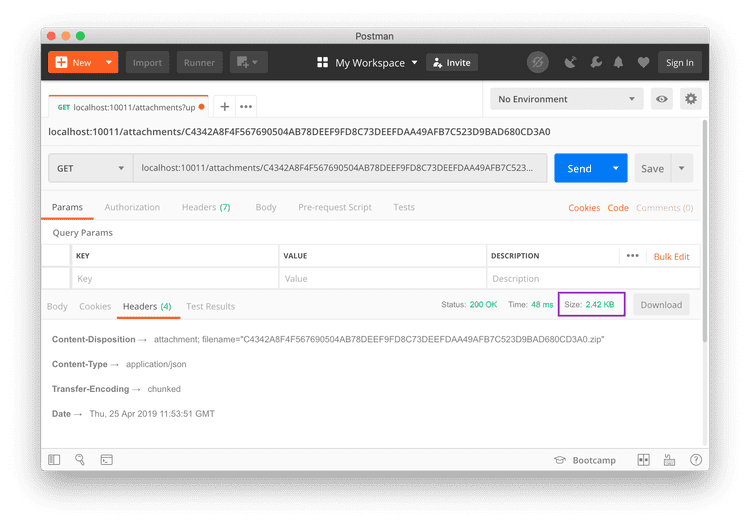Screen dimensions: 750x525
Task: Open the notifications bell icon
Action: coord(618,62)
